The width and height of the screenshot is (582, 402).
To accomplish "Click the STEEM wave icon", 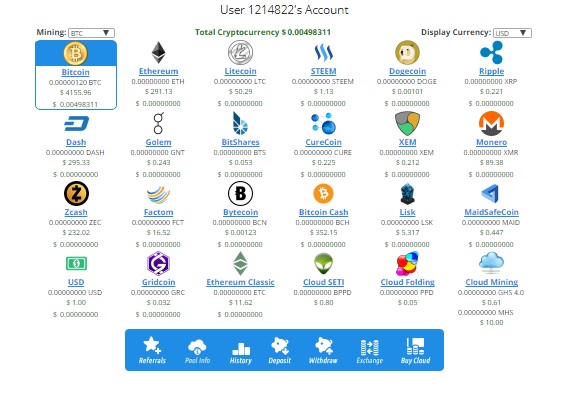I will tap(324, 52).
